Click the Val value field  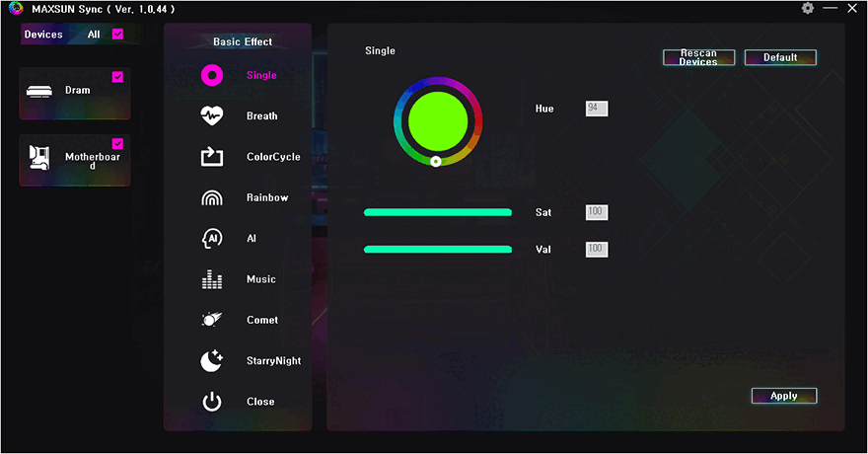[x=597, y=249]
